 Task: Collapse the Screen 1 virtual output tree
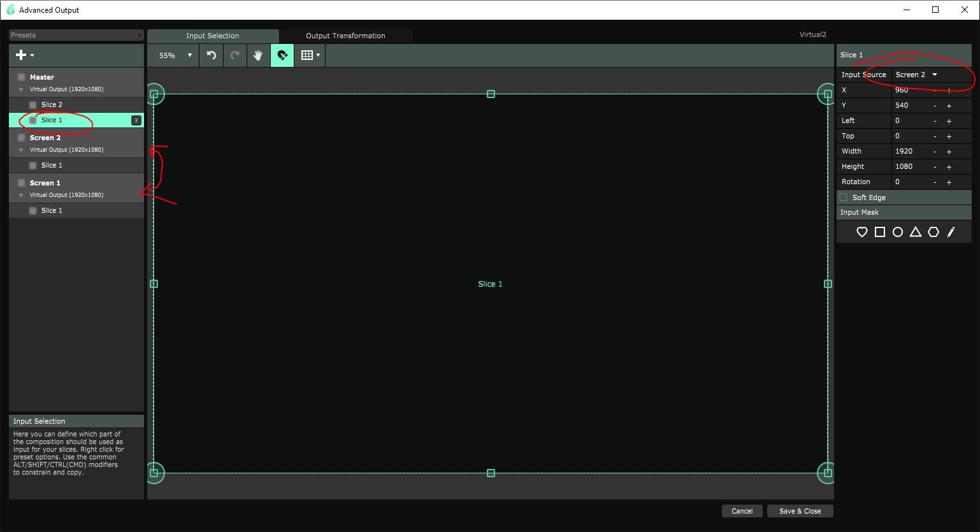pyautogui.click(x=21, y=195)
